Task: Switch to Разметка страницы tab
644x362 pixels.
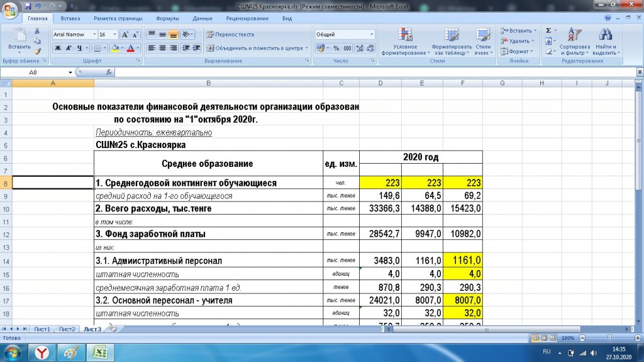Action: click(x=118, y=18)
